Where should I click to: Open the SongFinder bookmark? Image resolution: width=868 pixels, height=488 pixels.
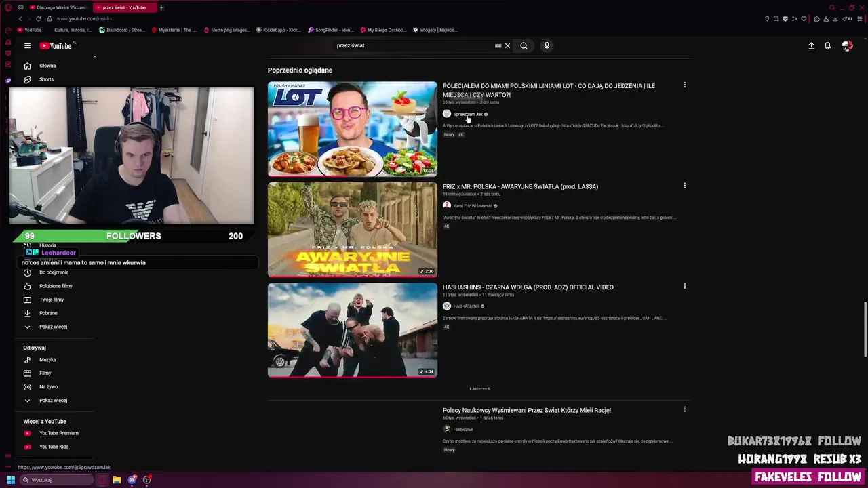331,30
